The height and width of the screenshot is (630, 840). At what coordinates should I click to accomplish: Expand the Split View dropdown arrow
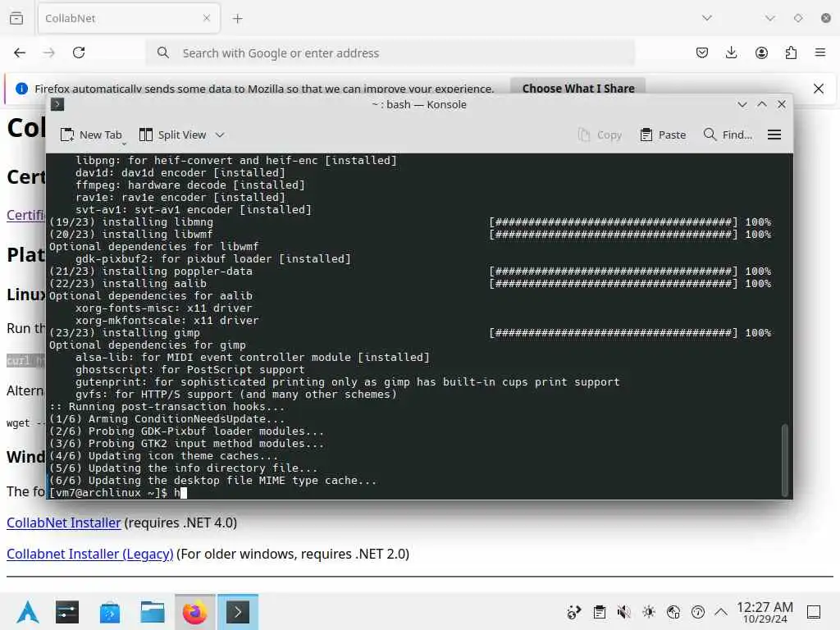coord(220,135)
